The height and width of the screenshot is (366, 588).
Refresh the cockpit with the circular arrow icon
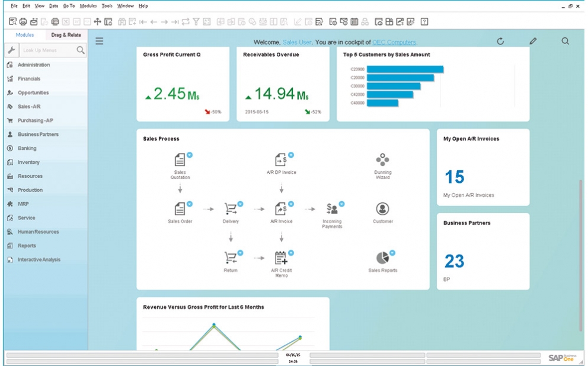(x=501, y=41)
